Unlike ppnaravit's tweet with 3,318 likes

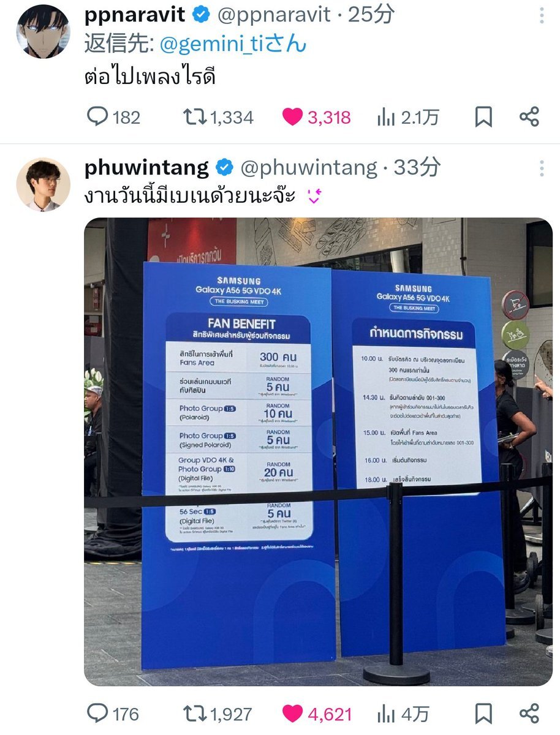point(317,117)
